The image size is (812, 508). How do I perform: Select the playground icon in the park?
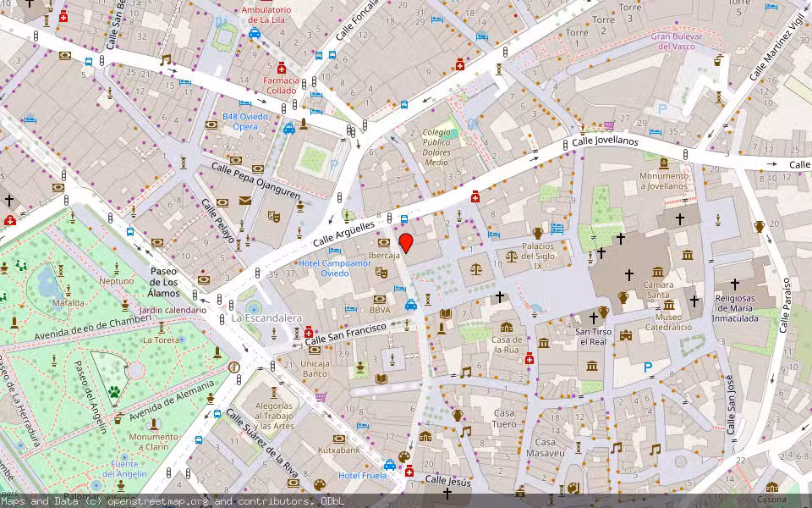(x=21, y=266)
